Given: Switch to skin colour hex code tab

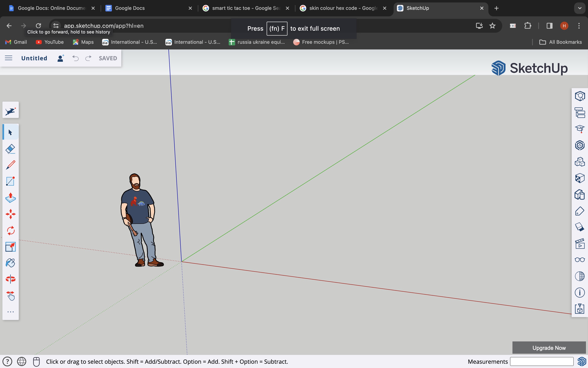Looking at the screenshot, I should (x=343, y=8).
